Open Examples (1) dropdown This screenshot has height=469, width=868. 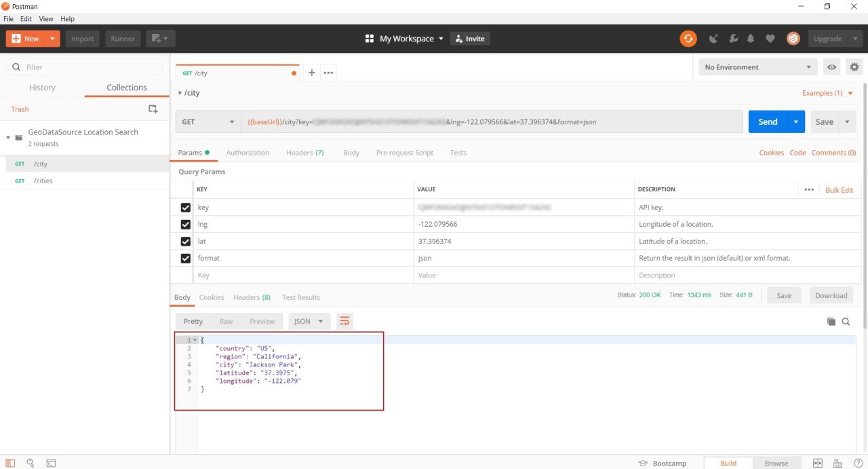[827, 93]
